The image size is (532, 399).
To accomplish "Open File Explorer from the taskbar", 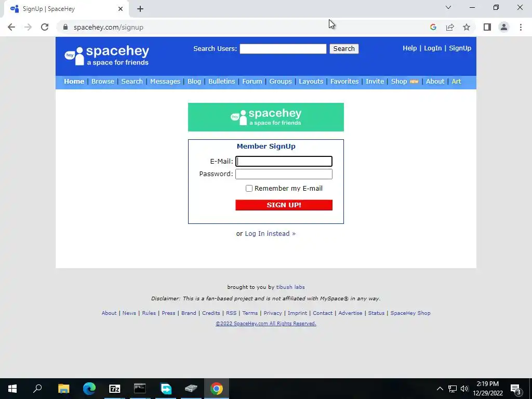I will (63, 389).
